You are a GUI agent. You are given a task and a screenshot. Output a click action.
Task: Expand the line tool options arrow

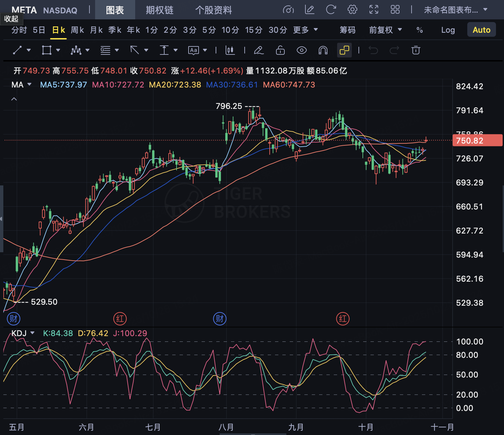(x=29, y=50)
